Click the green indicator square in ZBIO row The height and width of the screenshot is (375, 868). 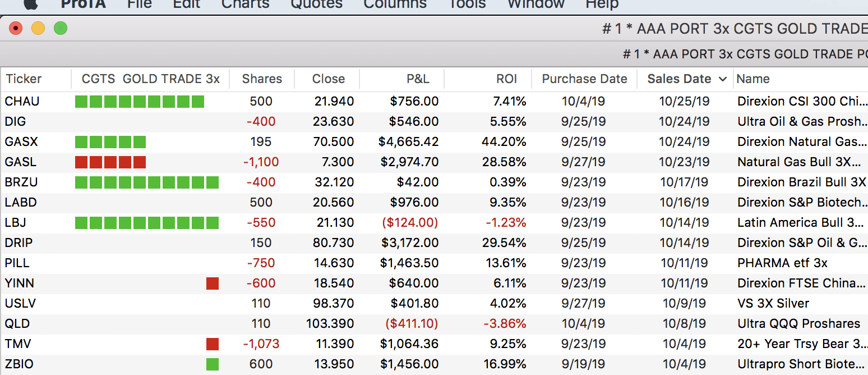(x=213, y=364)
